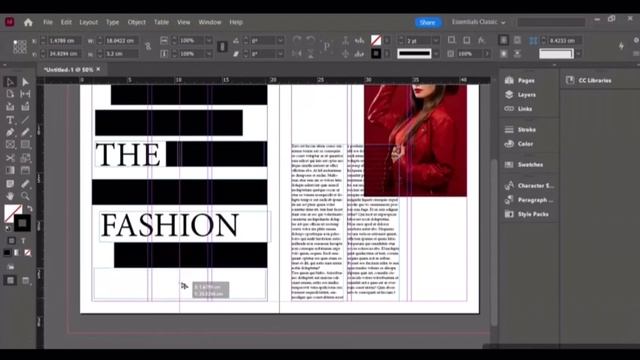Image resolution: width=640 pixels, height=360 pixels.
Task: Expand the opacity 100% arrow
Action: (487, 53)
